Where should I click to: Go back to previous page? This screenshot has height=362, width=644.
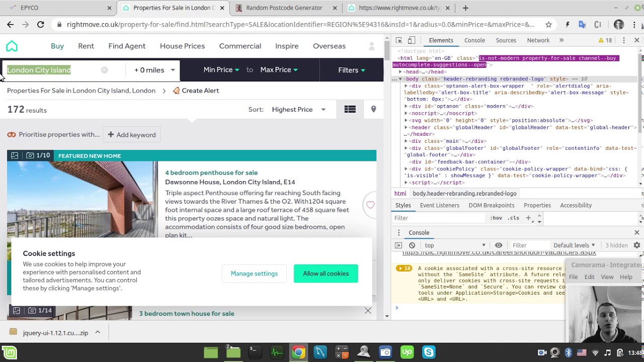coord(11,24)
